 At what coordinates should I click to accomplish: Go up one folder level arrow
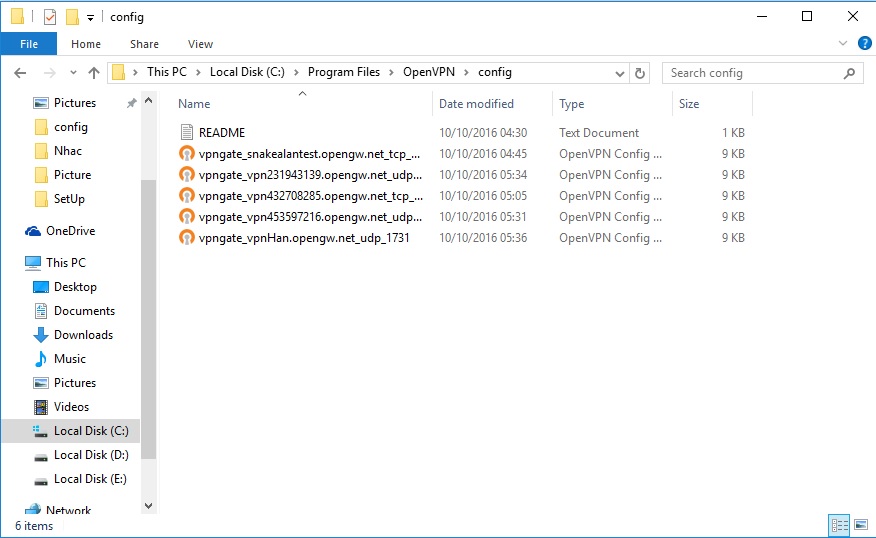click(x=94, y=73)
